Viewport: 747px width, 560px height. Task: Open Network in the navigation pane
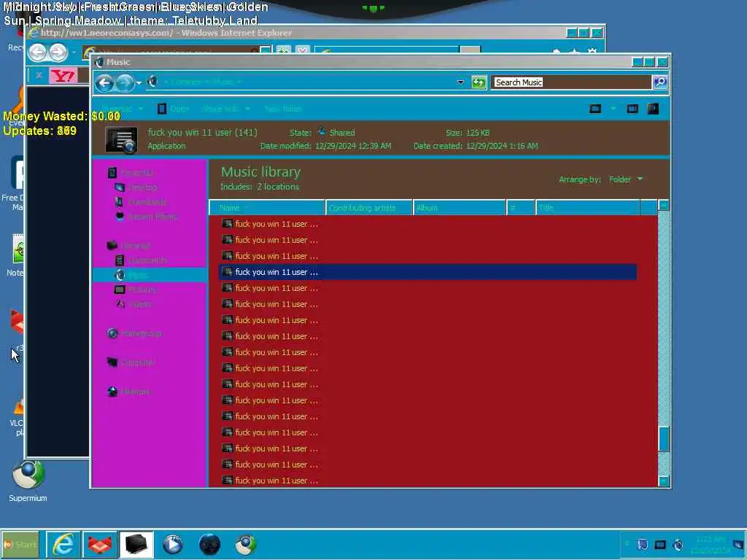[x=135, y=392]
